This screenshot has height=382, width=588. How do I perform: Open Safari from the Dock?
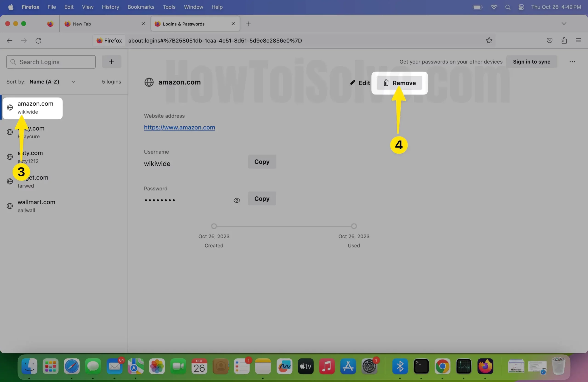click(72, 366)
